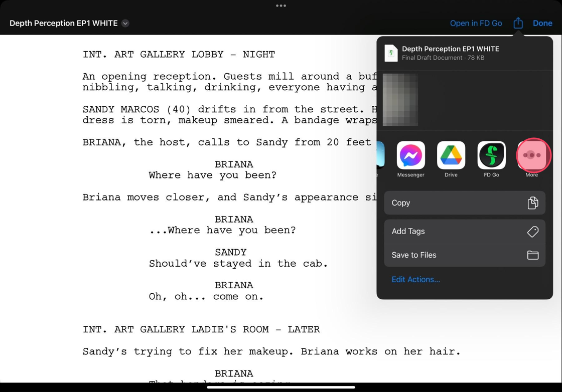This screenshot has height=392, width=562.
Task: Tap the share icon in top bar
Action: pos(518,23)
